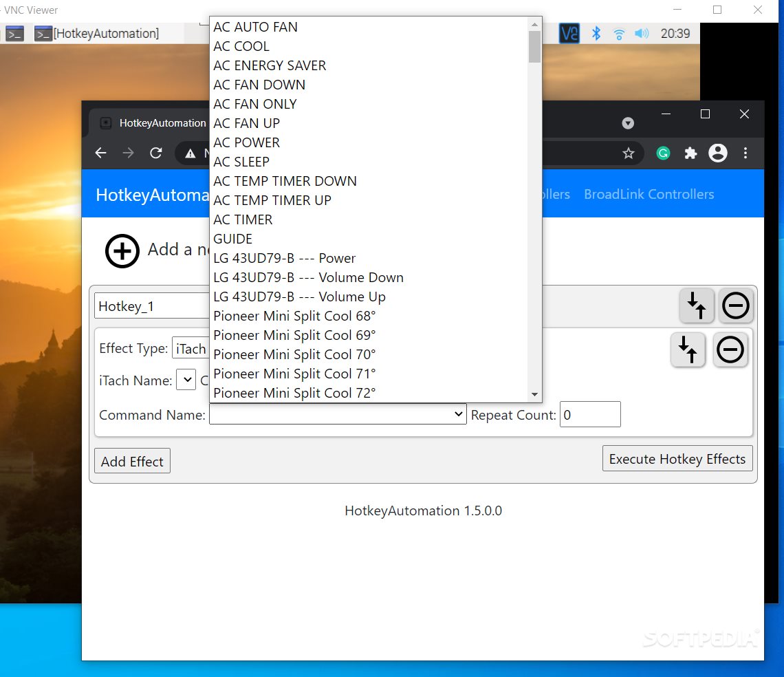
Task: Click the browser forward arrow
Action: pyautogui.click(x=129, y=153)
